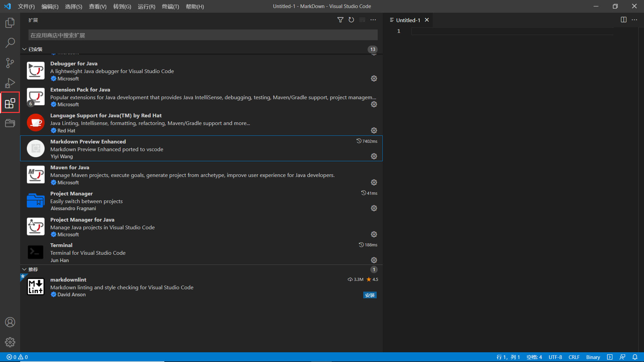
Task: Click the search extensions input field
Action: pyautogui.click(x=203, y=35)
